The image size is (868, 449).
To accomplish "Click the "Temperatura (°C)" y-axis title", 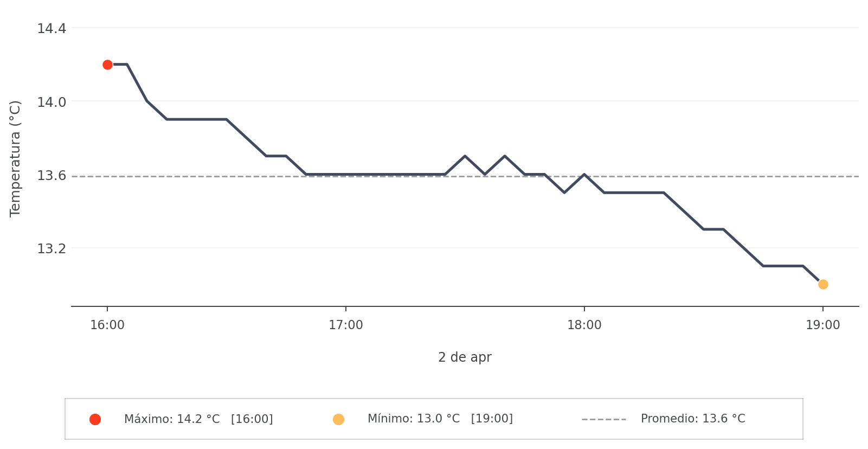I will click(x=15, y=158).
